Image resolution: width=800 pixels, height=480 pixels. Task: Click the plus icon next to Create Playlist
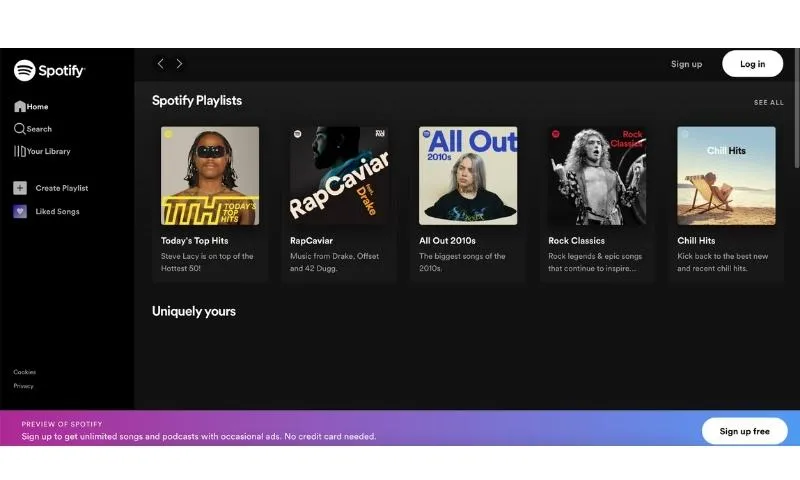click(20, 188)
